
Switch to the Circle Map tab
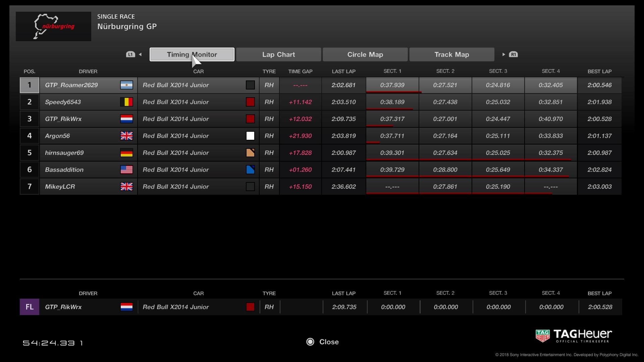(365, 54)
